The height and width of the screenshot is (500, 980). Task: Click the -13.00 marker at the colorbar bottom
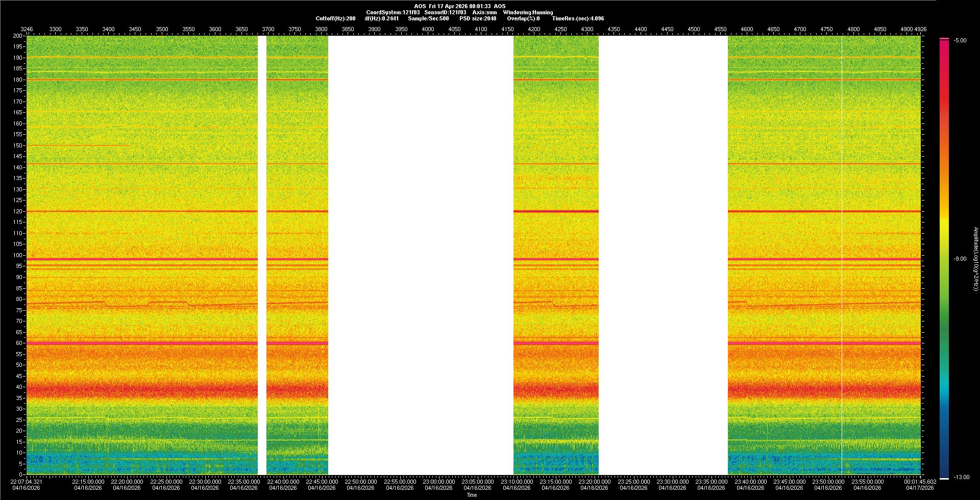coord(961,477)
